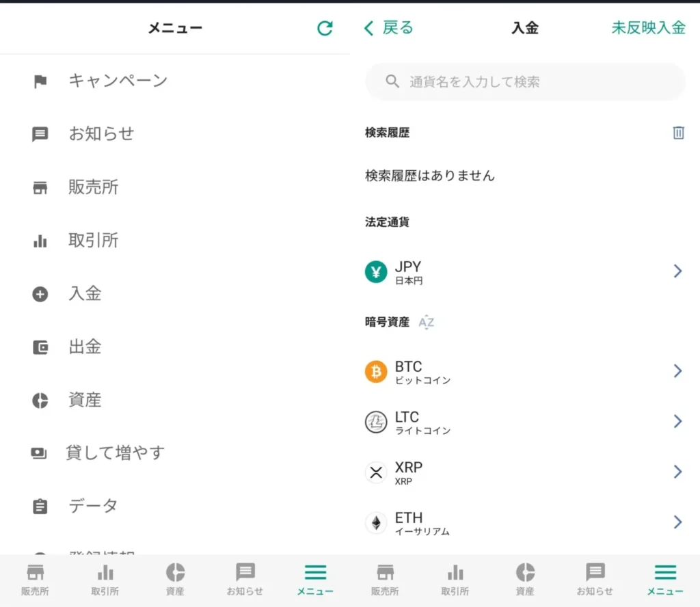This screenshot has height=607, width=700.
Task: Clear search history with the trash icon
Action: 678,133
